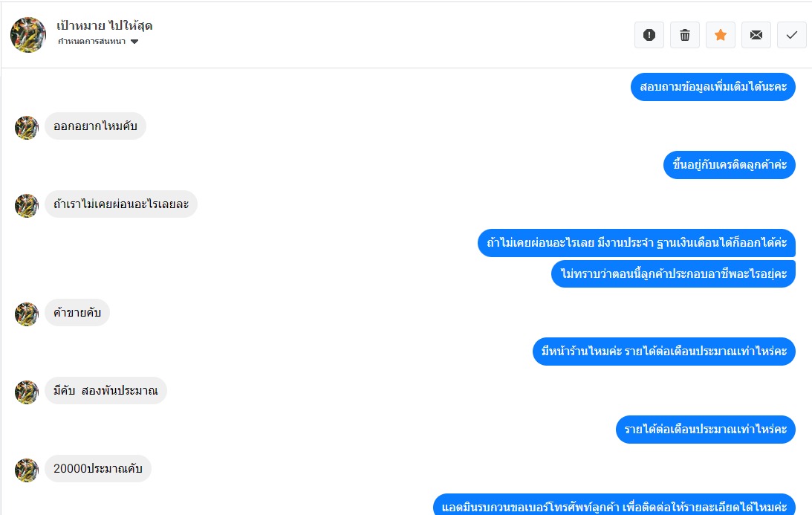Mark conversation unread with envelope icon
812x515 pixels.
tap(756, 35)
